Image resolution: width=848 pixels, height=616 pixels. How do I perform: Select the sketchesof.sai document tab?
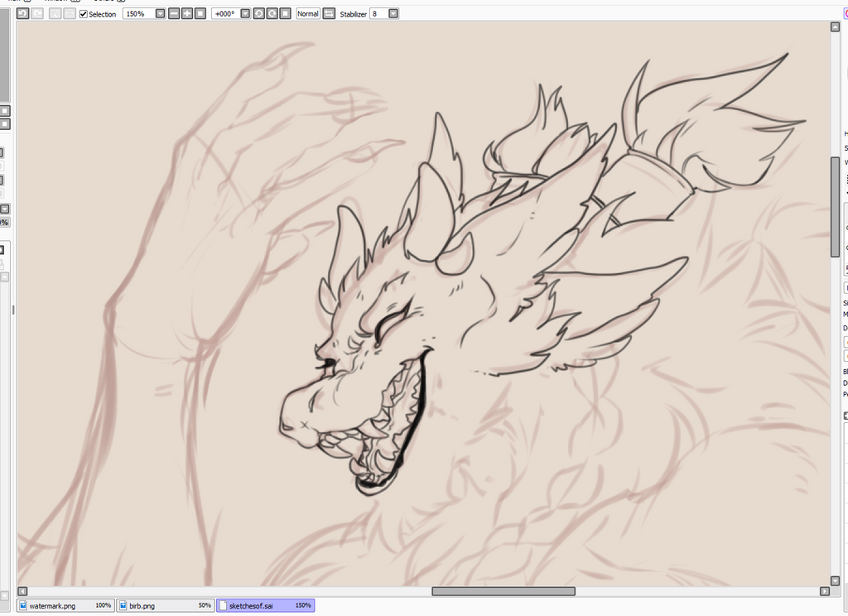click(x=266, y=606)
